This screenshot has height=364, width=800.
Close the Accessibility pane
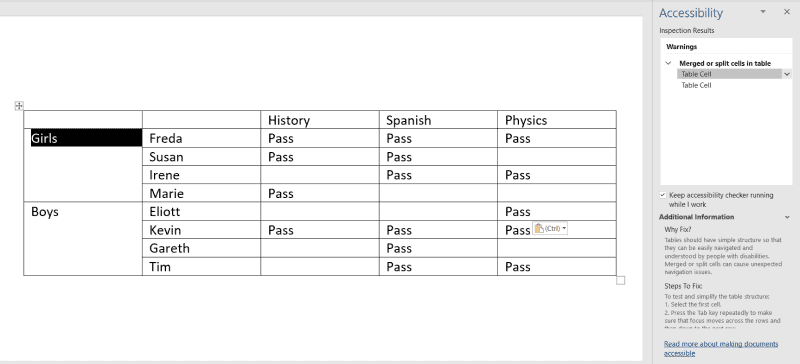[x=786, y=12]
